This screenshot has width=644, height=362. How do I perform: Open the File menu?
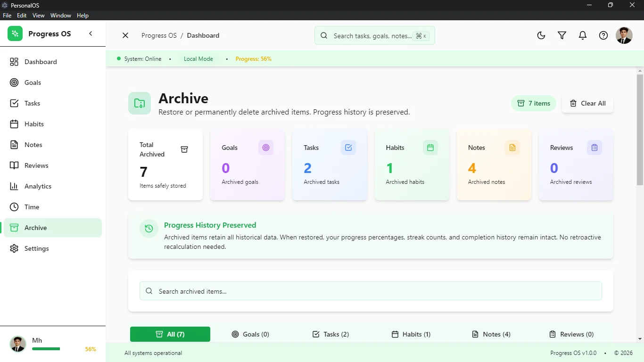(7, 16)
